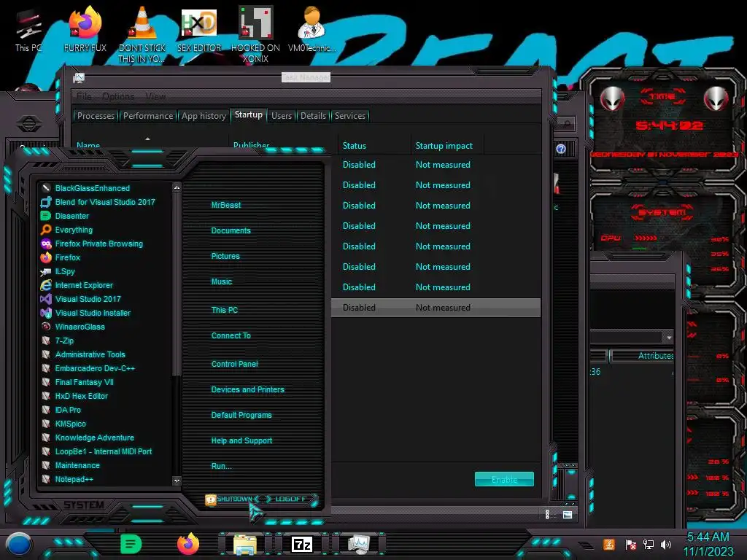
Task: Open the File menu in Task Manager
Action: 85,96
